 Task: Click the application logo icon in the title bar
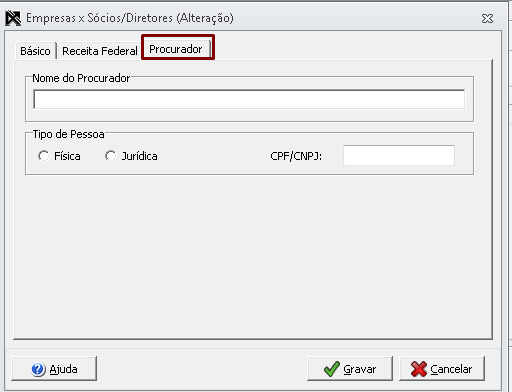coord(13,18)
